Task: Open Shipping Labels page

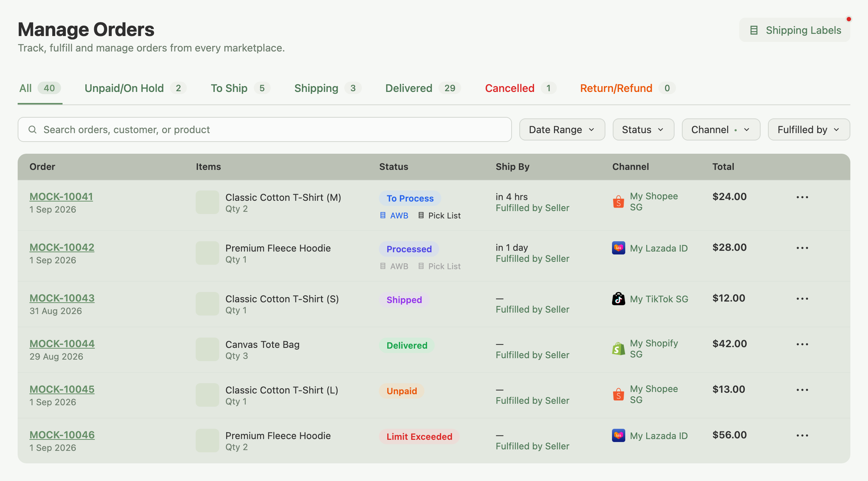Action: pyautogui.click(x=794, y=30)
